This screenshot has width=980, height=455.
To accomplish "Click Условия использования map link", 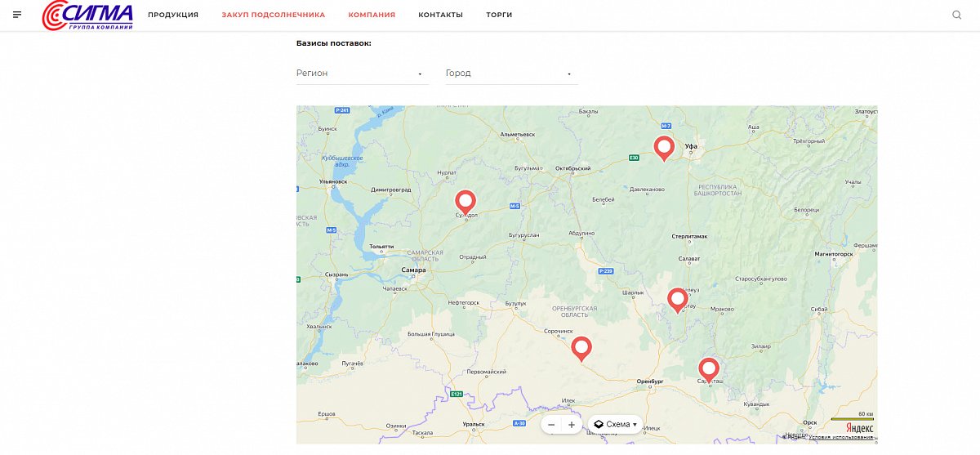I will 840,438.
